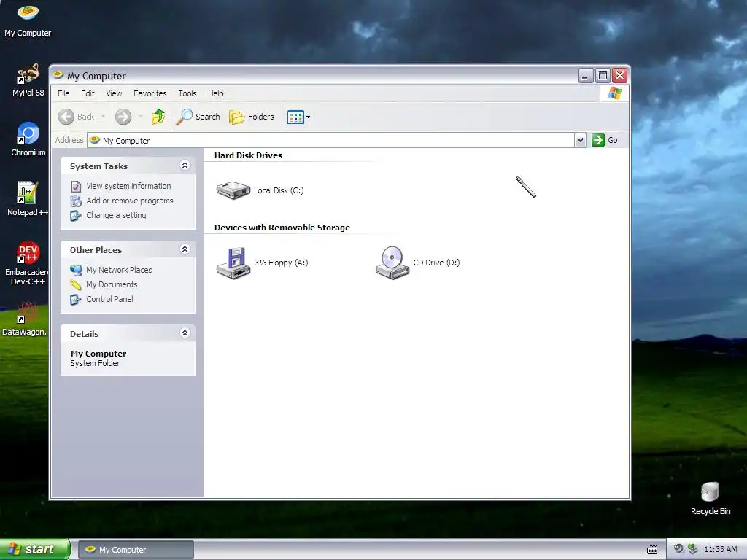Click the Change a setting link

point(116,215)
